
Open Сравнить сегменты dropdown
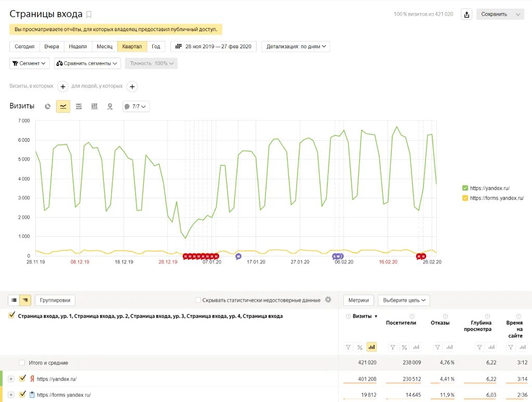87,63
